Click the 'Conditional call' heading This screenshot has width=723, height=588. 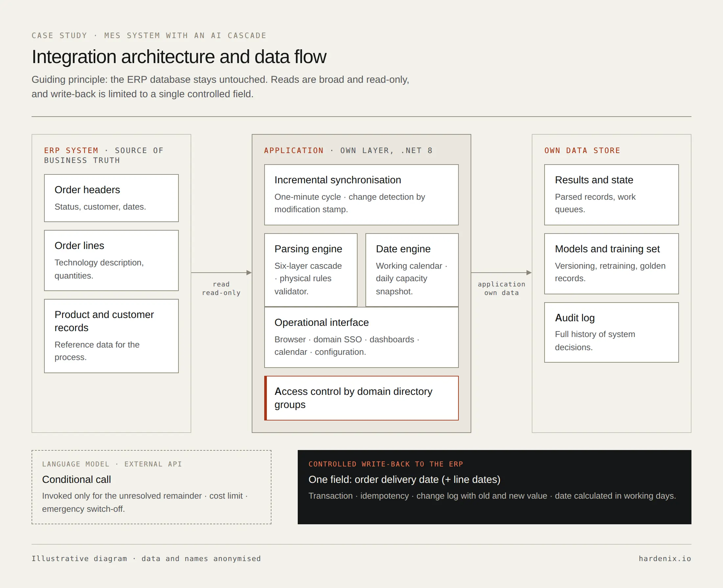[x=76, y=480]
